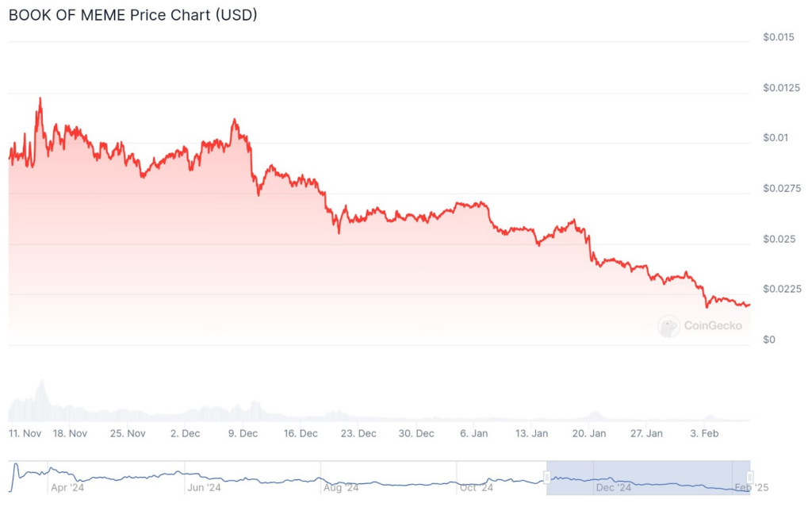This screenshot has height=507, width=812.
Task: Click the CoinGecko watermark text
Action: 713,325
